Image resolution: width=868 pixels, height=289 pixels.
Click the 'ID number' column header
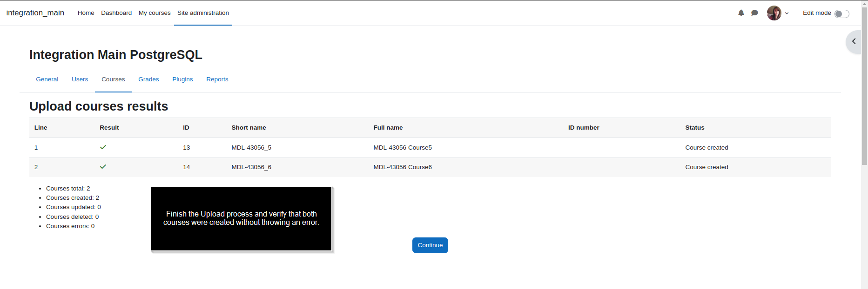point(584,128)
